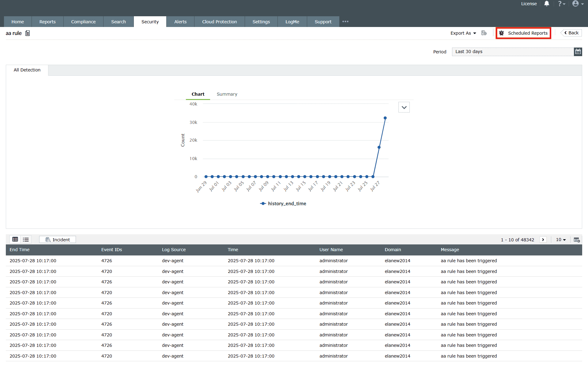The image size is (588, 368).
Task: Go to next page of results
Action: click(x=543, y=240)
